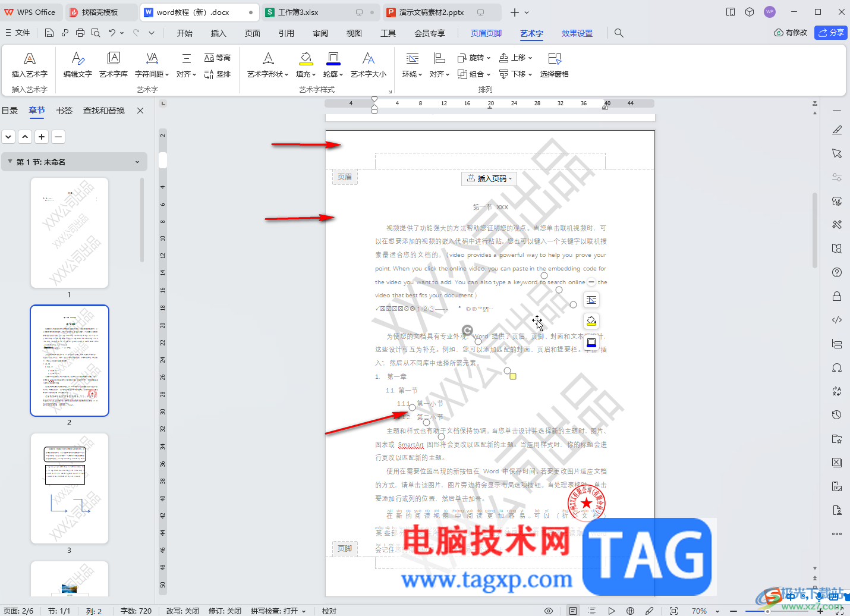
Task: Open the WordArt gallery (艺术字库)
Action: (114, 64)
